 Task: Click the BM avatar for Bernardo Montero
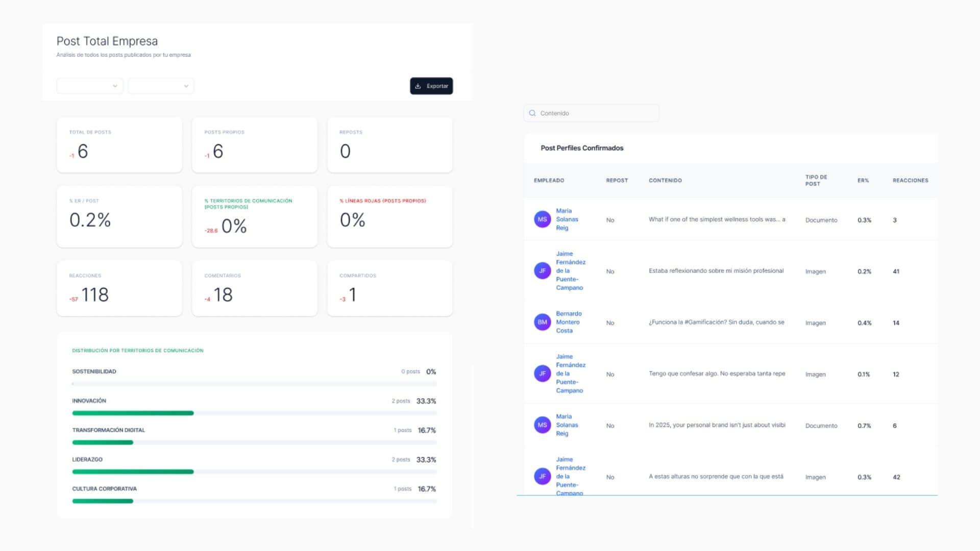click(x=542, y=322)
